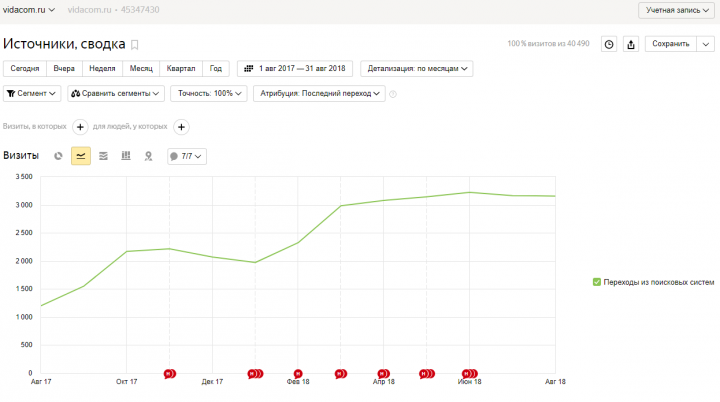Click red annotation markers at Июн 18
This screenshot has width=720, height=402.
pyautogui.click(x=470, y=374)
